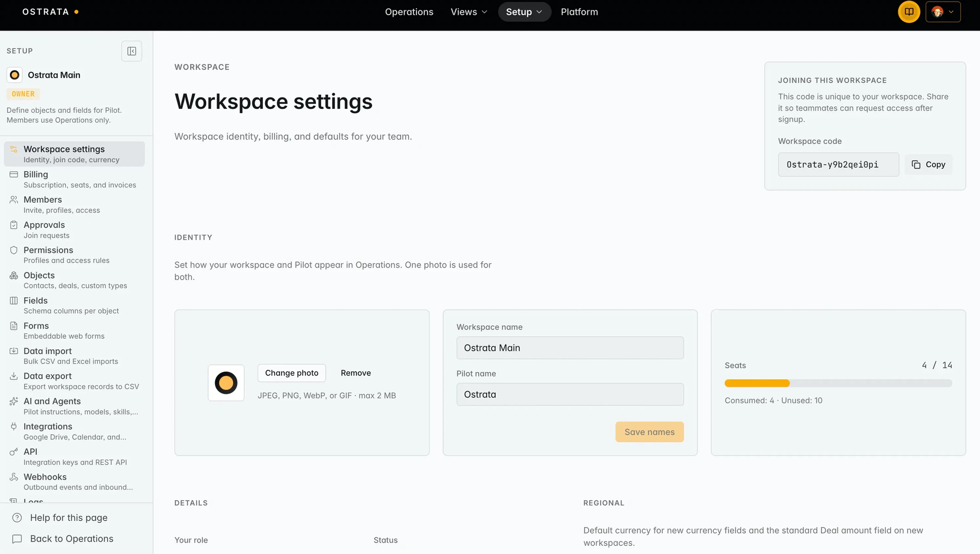Click 'Integration keys and REST API' text
This screenshot has width=980, height=554.
coord(75,462)
